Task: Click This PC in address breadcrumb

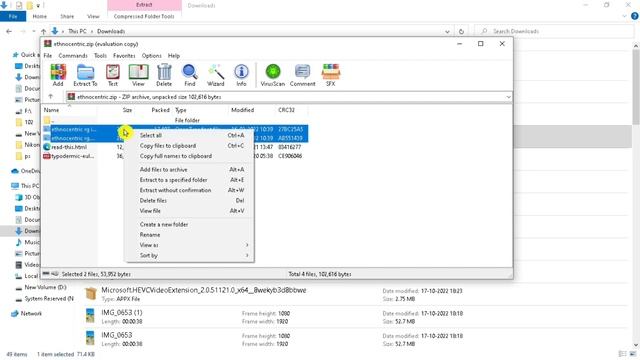Action: coord(77,31)
